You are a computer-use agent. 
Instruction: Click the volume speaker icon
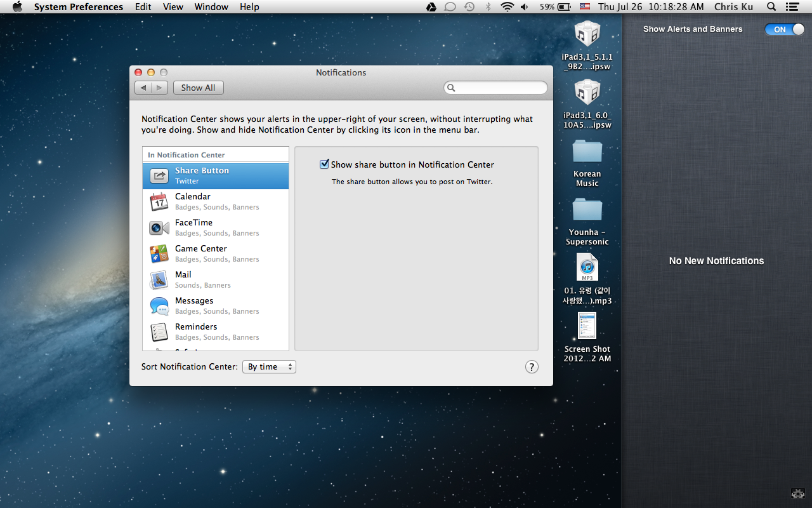click(525, 7)
